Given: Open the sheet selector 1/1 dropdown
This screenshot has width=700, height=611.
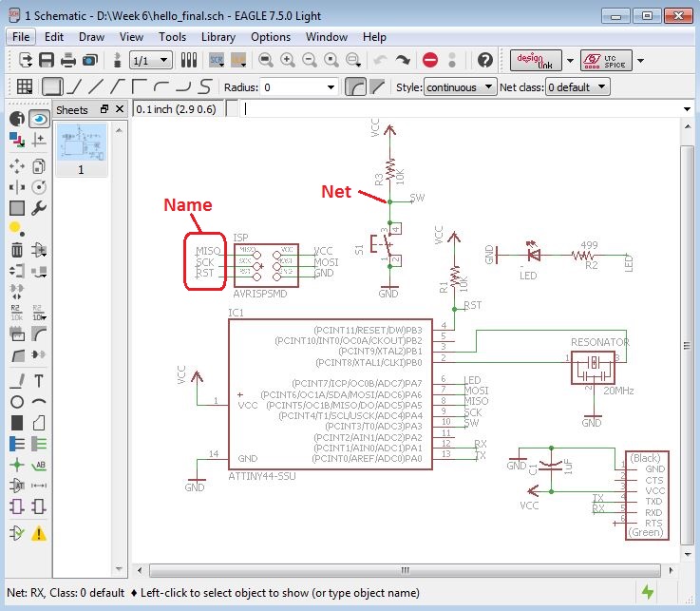Looking at the screenshot, I should tap(151, 60).
